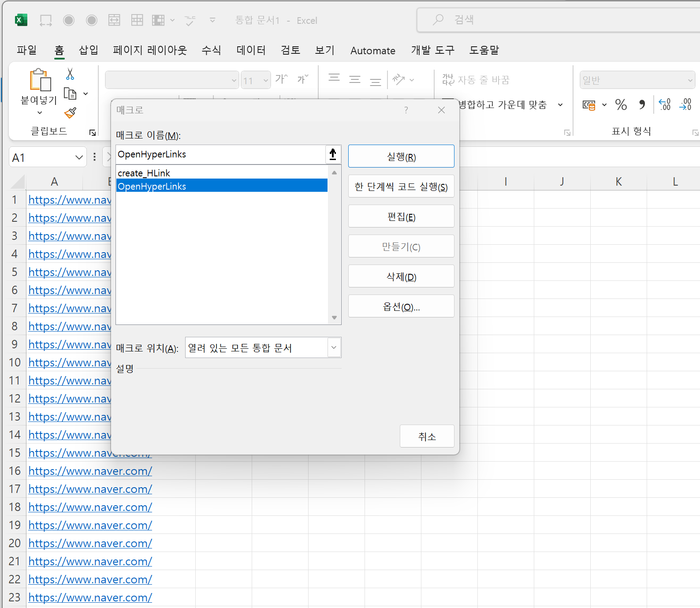Click the decrease decimal icon
Viewport: 700px width, 608px height.
click(686, 104)
